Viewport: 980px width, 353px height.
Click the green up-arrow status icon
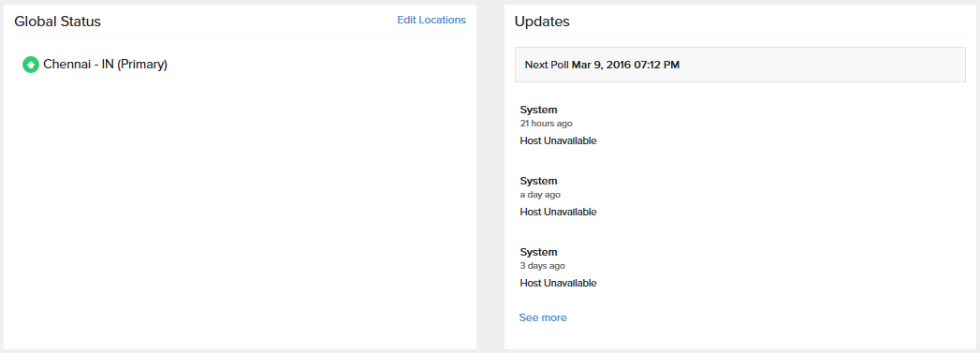[31, 65]
